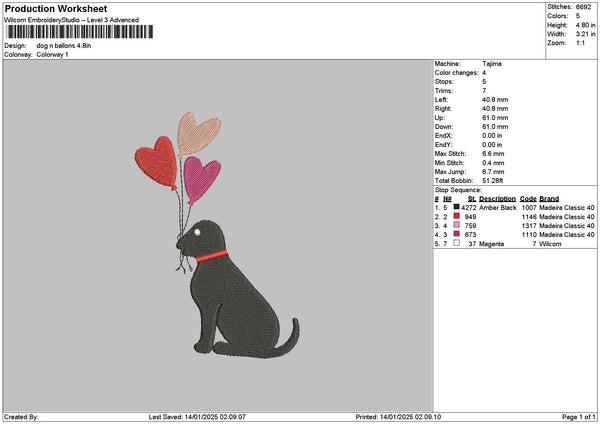Viewport: 600px width, 424px height.
Task: Click the Production Worksheet title
Action: click(56, 8)
